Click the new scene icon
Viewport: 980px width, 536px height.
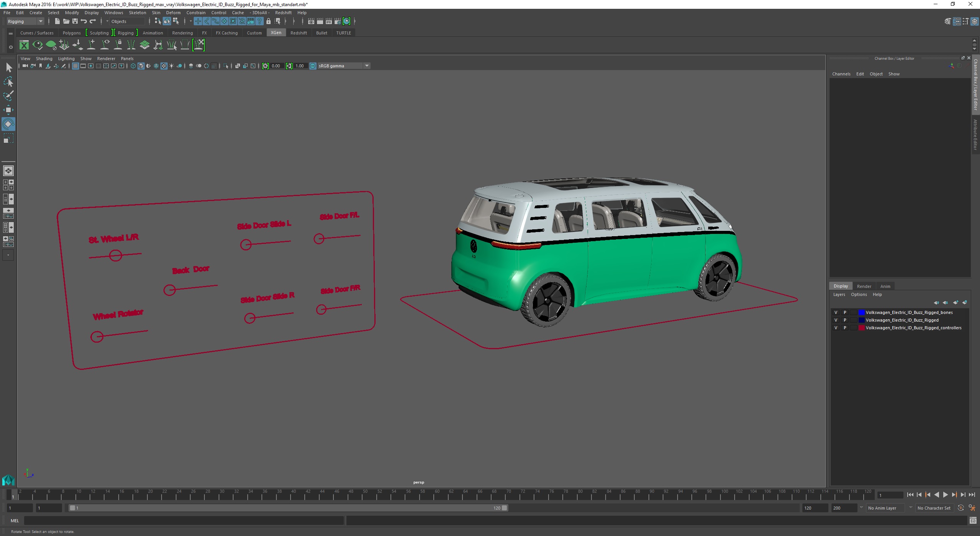pyautogui.click(x=57, y=21)
